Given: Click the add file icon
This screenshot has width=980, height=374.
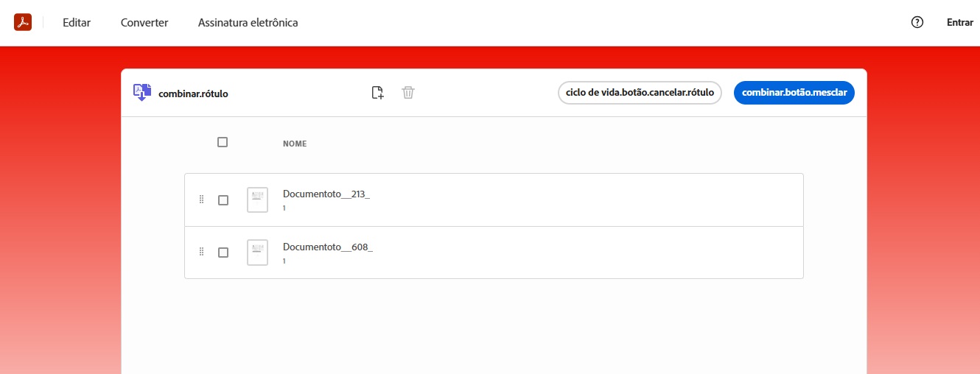Looking at the screenshot, I should click(x=377, y=93).
